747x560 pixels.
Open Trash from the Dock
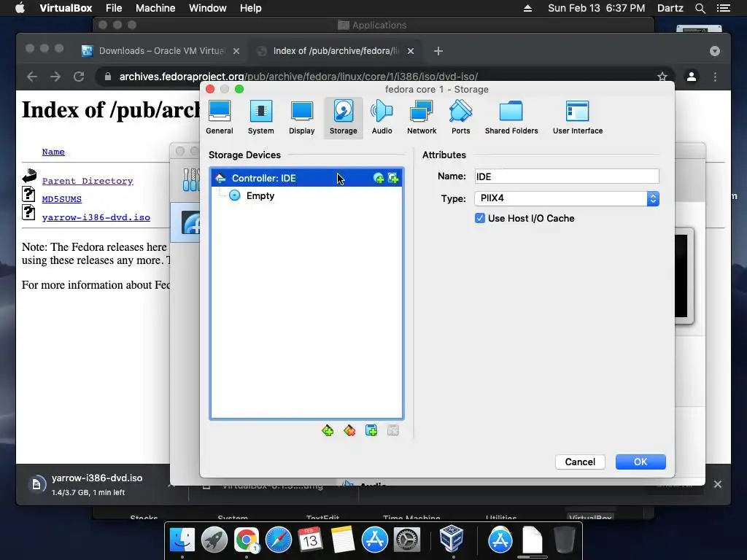click(x=564, y=540)
